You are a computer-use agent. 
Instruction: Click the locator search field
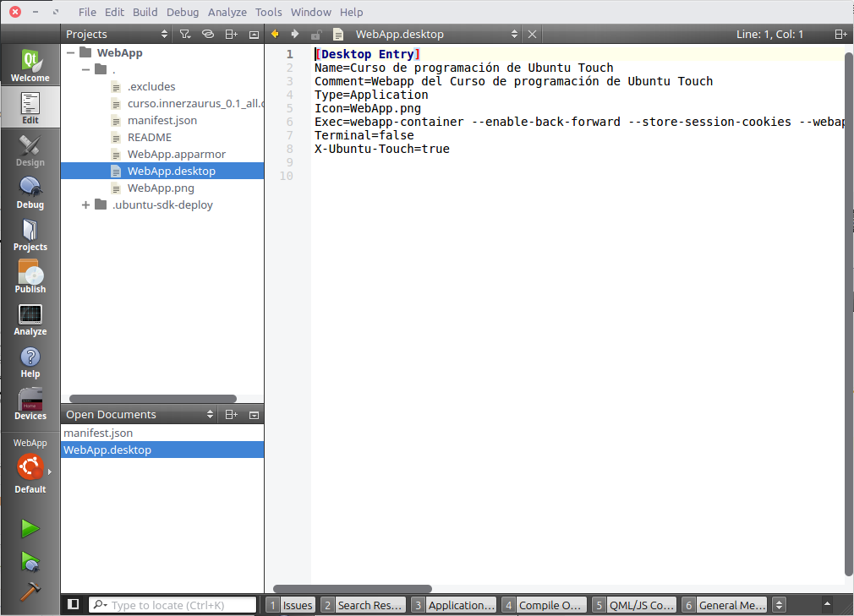click(172, 604)
